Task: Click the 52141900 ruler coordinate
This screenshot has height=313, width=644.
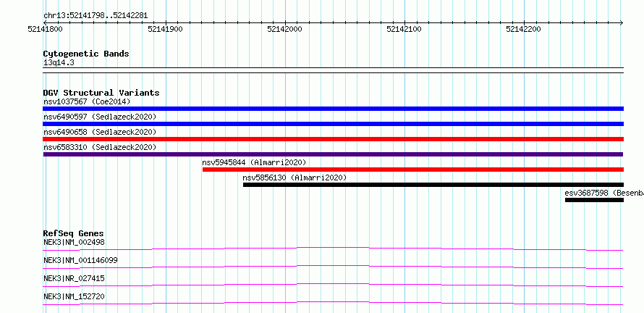Action: pyautogui.click(x=166, y=29)
